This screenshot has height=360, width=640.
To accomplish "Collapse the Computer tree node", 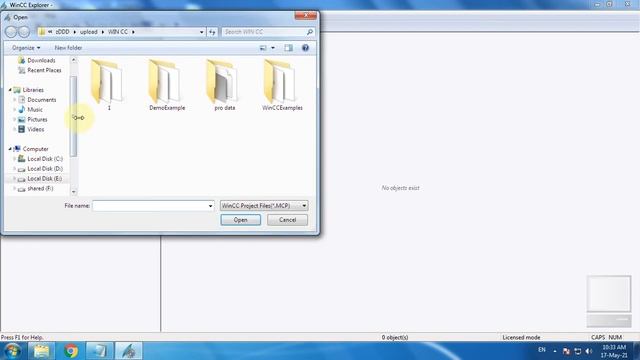I will click(x=10, y=149).
